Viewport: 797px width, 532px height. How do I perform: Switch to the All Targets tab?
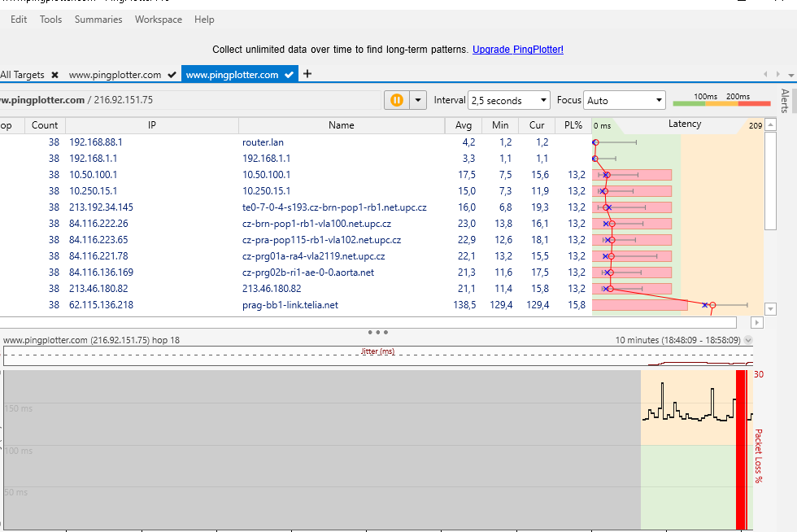23,75
